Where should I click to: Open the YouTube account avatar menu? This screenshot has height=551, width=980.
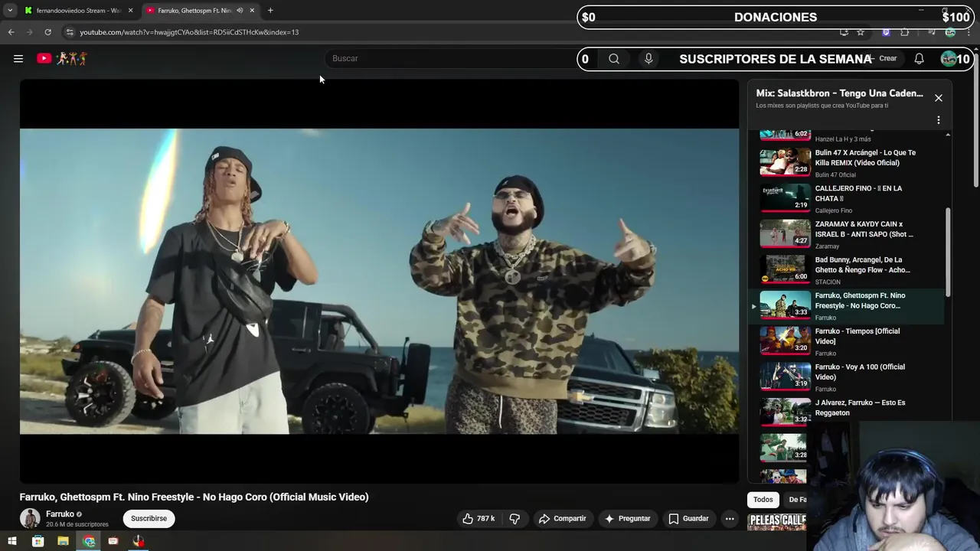(949, 58)
